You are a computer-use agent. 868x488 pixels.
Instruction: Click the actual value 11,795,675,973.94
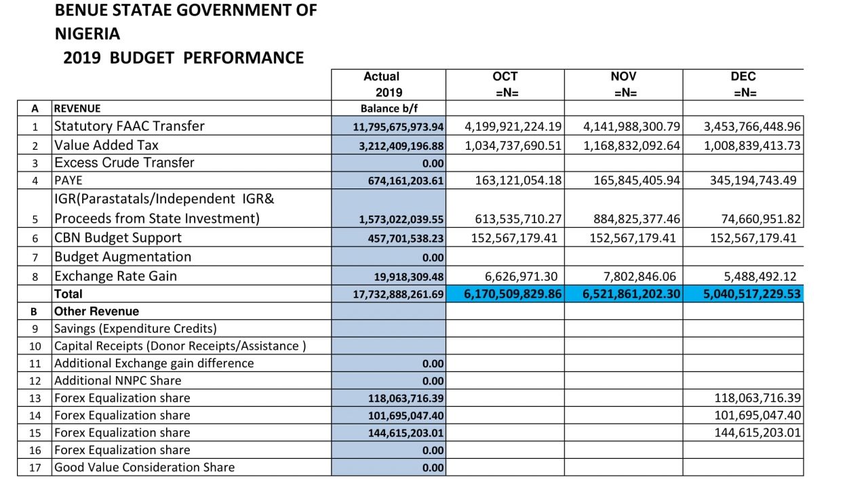(x=398, y=127)
